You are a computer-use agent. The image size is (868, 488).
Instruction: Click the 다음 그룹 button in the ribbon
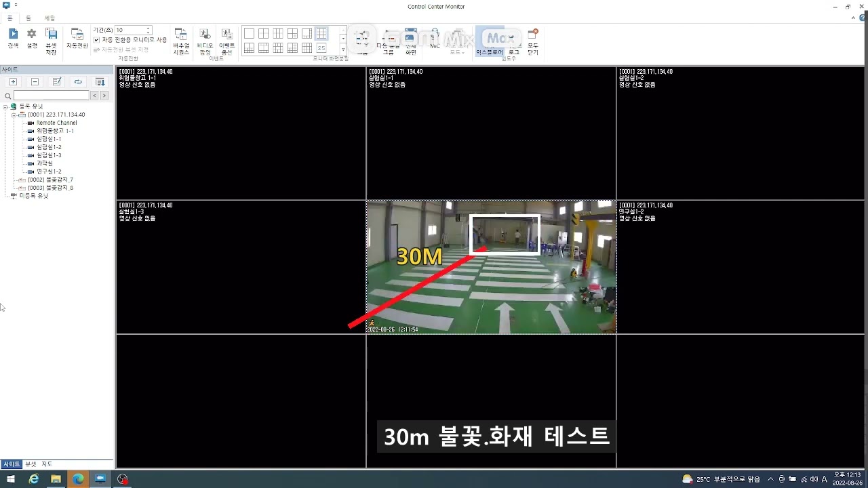click(x=388, y=41)
